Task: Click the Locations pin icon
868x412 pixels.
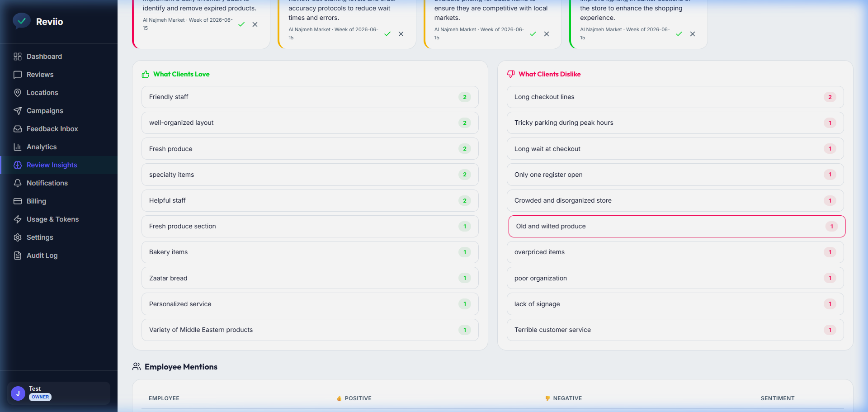Action: 18,93
